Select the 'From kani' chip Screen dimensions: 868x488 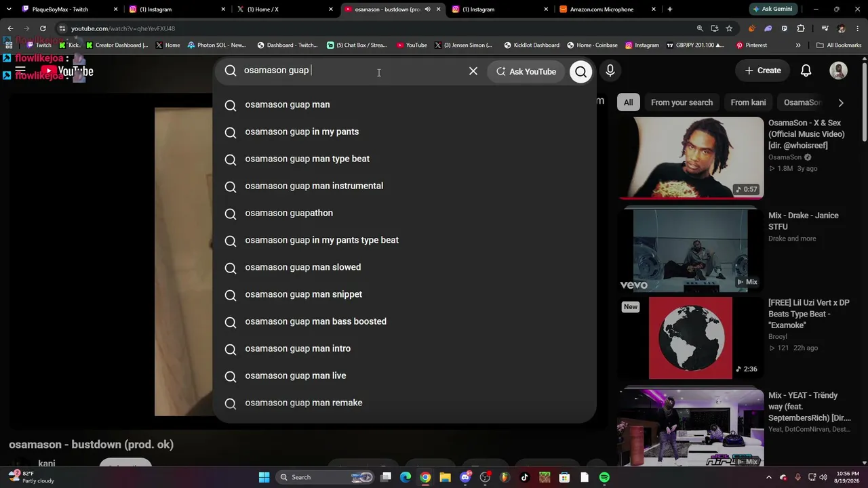pyautogui.click(x=748, y=102)
